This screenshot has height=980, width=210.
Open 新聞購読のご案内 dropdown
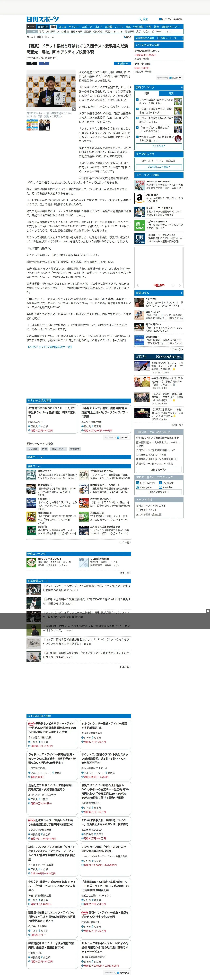click(x=146, y=38)
